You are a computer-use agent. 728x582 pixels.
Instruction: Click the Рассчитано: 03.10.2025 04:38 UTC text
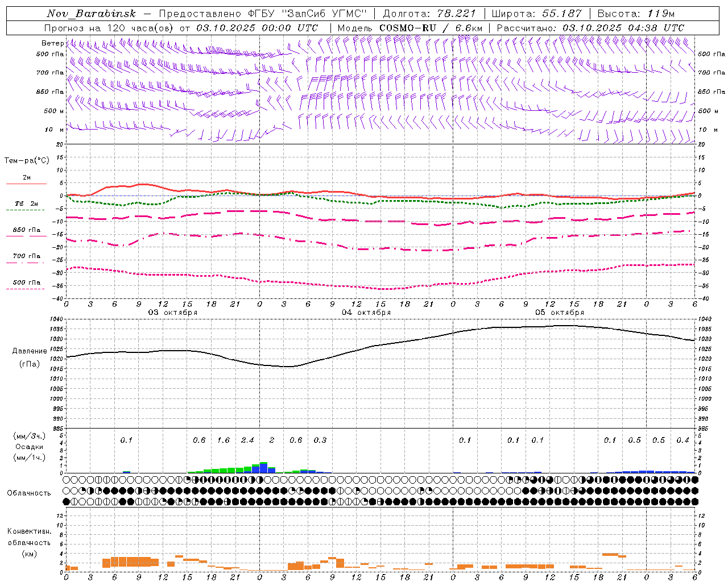tap(590, 28)
